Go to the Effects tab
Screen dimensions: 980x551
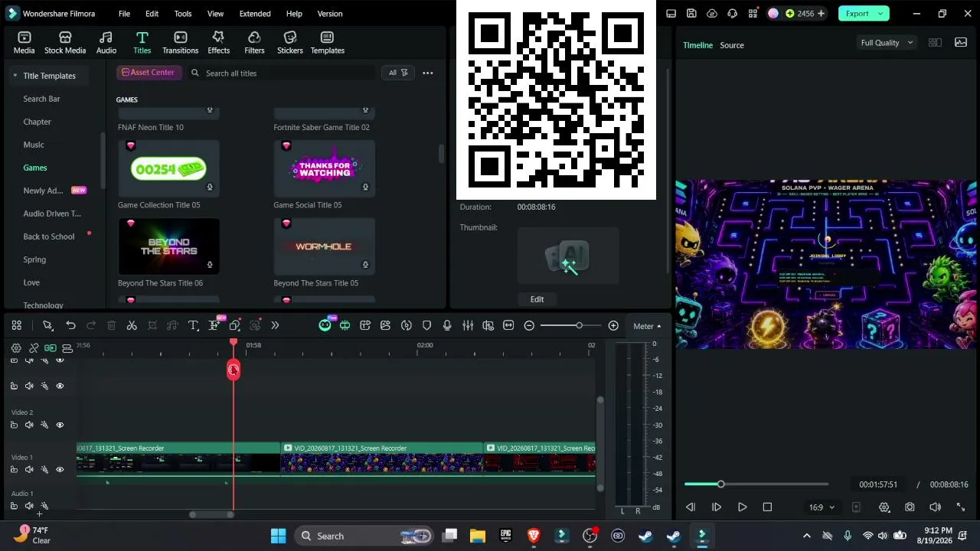pyautogui.click(x=218, y=43)
